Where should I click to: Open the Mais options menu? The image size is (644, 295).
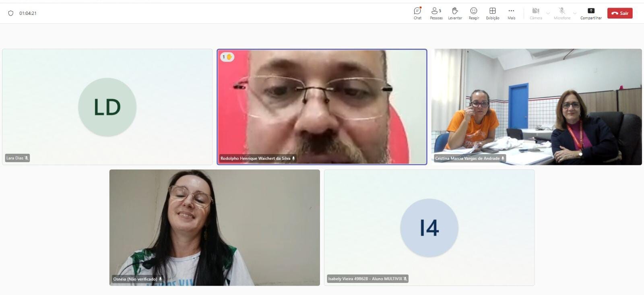pos(511,13)
